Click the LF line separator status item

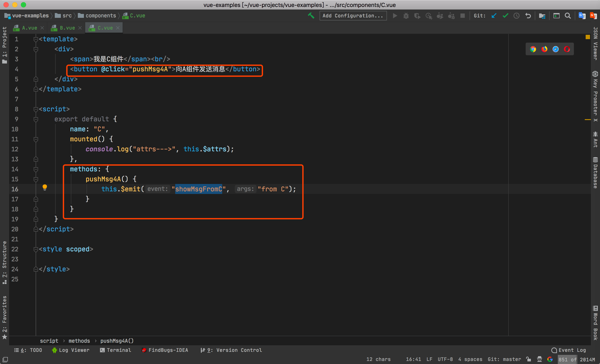click(429, 359)
